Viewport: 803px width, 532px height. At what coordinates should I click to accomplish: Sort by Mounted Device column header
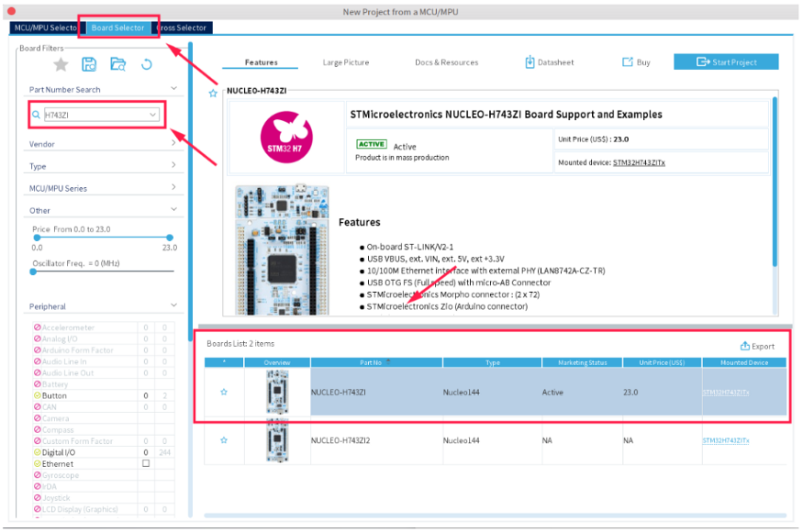[x=744, y=362]
